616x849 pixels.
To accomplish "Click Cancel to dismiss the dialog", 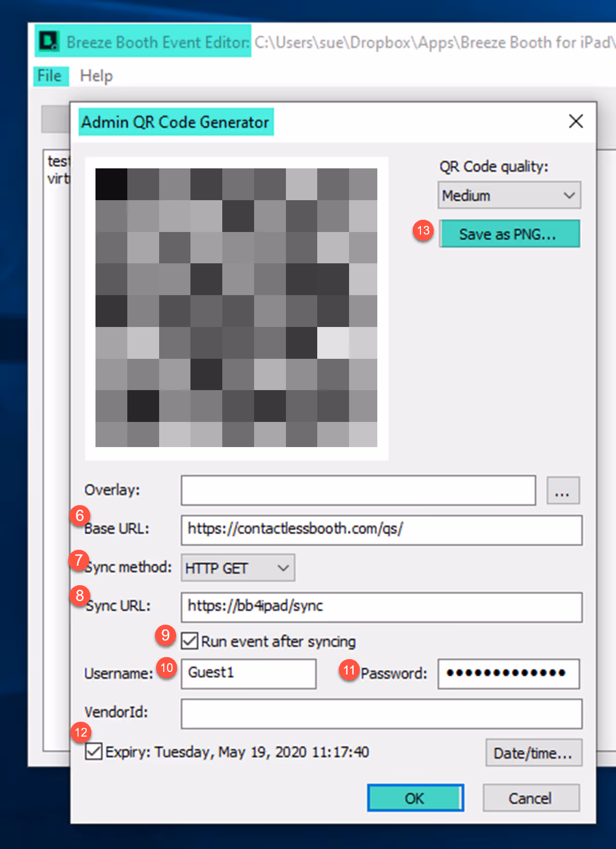I will tap(531, 798).
